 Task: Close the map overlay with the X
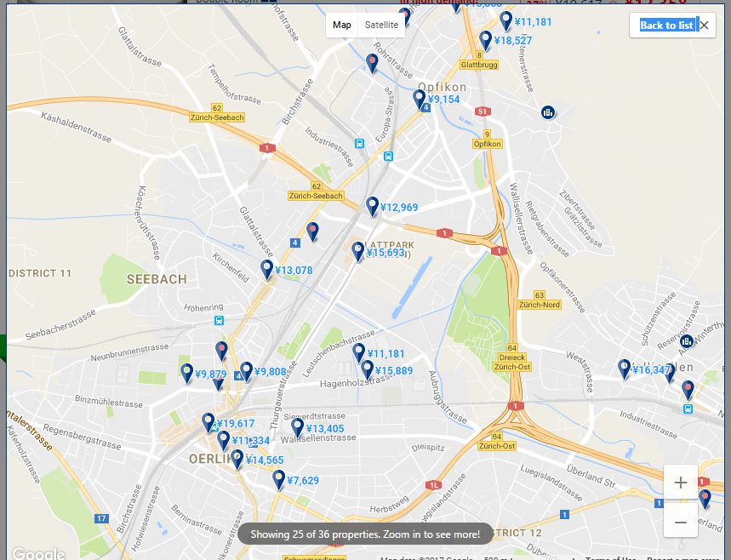[x=705, y=26]
